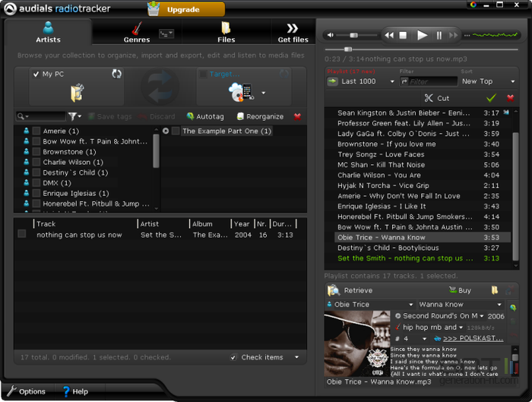Click the Target link label

[224, 74]
